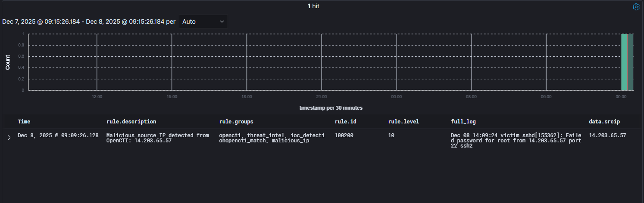This screenshot has width=644, height=203.
Task: Click the Time column header
Action: coord(24,122)
